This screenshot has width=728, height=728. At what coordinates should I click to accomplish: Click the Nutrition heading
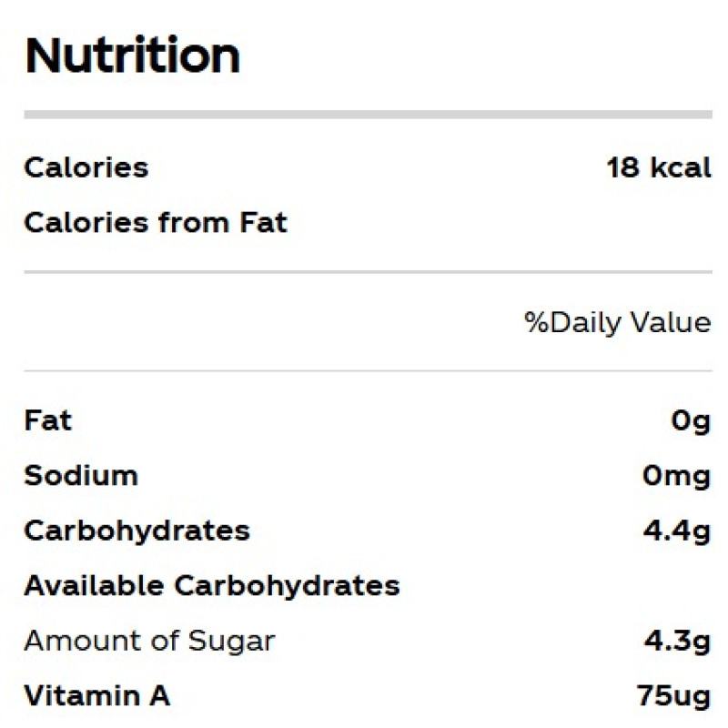coord(132,56)
